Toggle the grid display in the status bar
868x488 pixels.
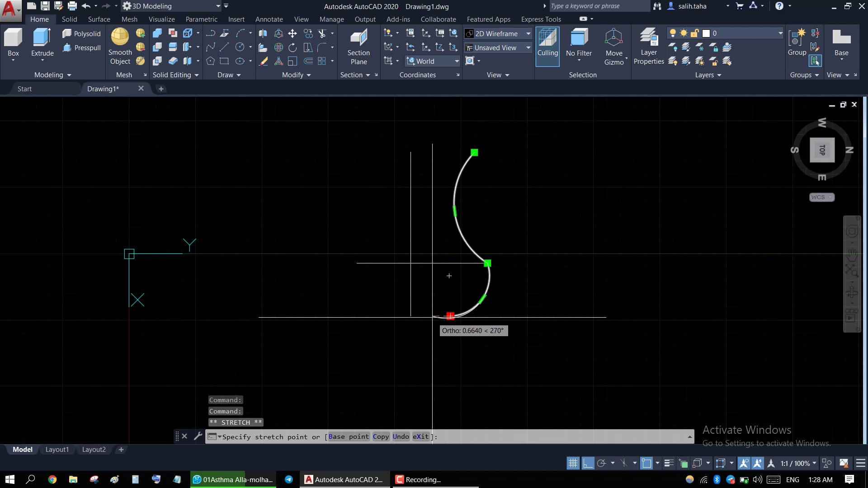[573, 463]
